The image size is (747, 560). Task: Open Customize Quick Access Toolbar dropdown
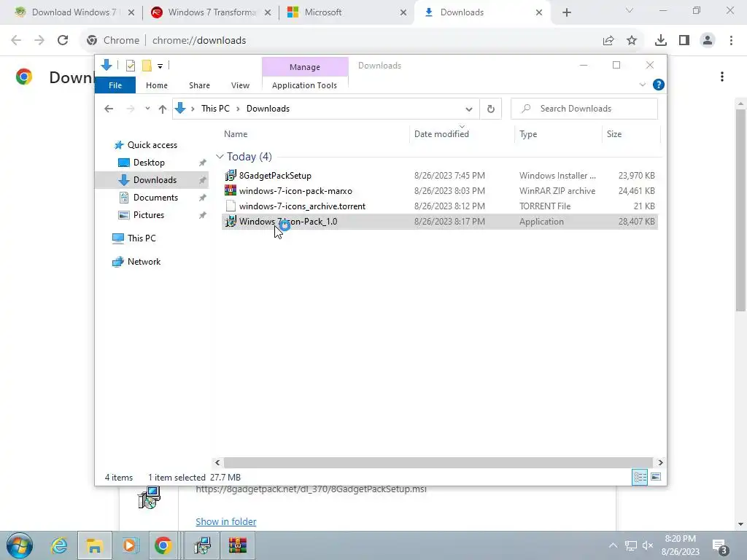[x=160, y=66]
